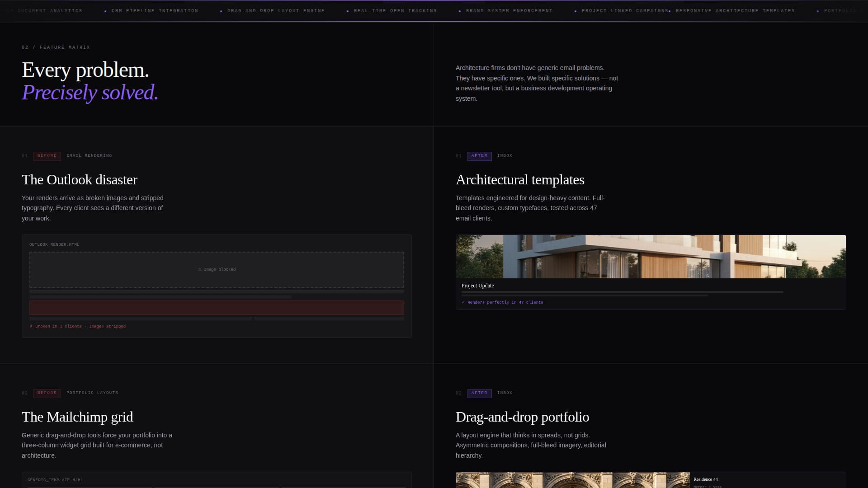Click the INBOX label above Architectural templates
This screenshot has width=868, height=488.
[505, 156]
